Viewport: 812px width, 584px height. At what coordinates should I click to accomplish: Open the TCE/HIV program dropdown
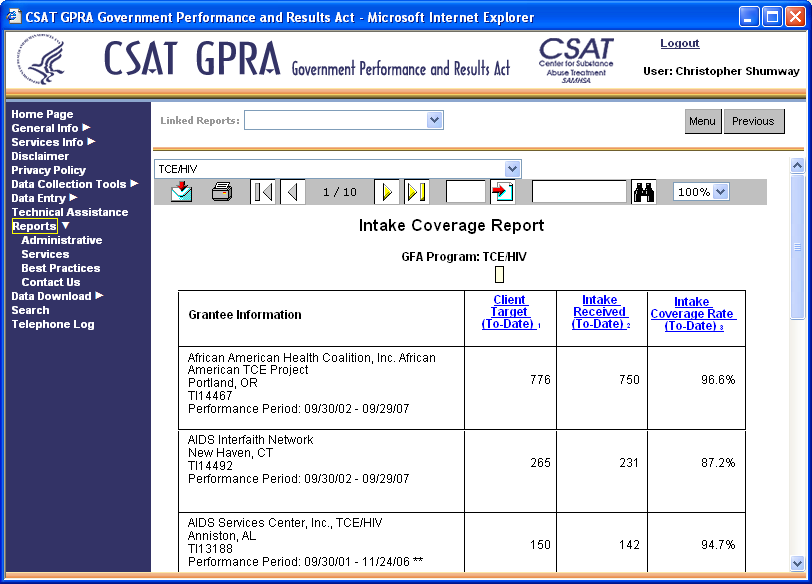click(x=512, y=169)
